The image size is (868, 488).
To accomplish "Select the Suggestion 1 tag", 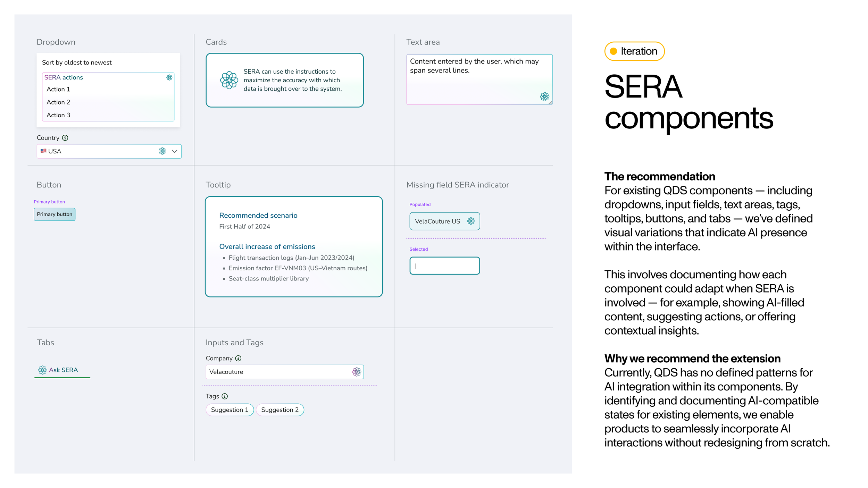I will (x=229, y=410).
